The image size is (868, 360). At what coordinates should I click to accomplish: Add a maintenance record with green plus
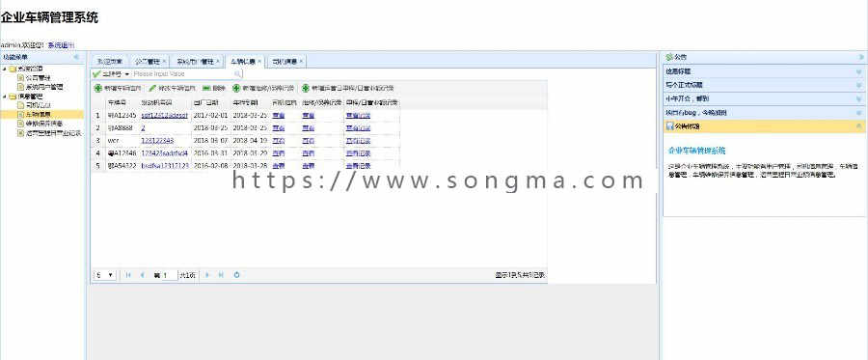tap(263, 88)
